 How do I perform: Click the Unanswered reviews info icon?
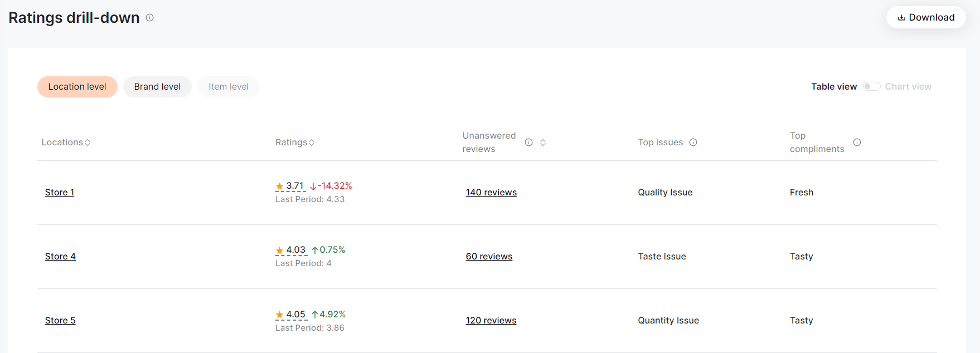click(528, 143)
